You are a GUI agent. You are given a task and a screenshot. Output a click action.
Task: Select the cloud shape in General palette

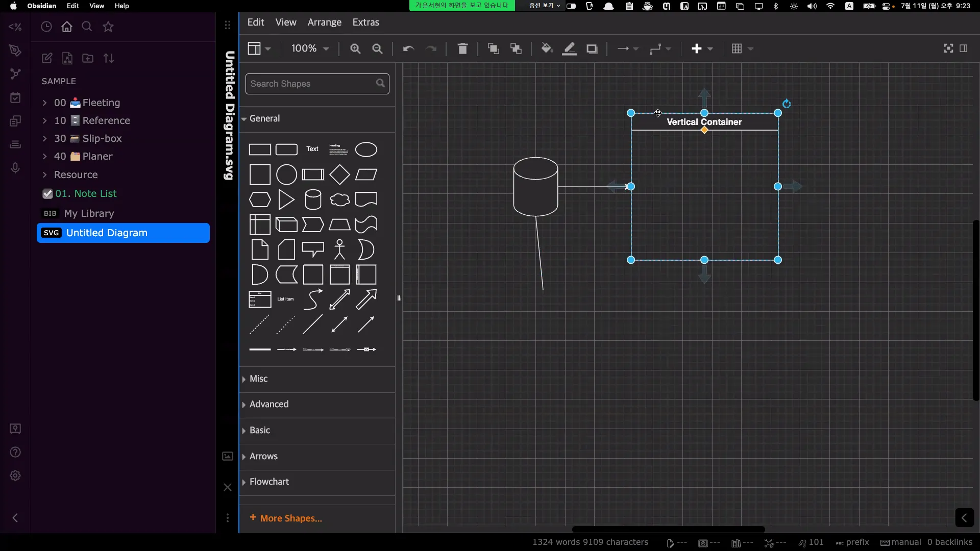[339, 199]
